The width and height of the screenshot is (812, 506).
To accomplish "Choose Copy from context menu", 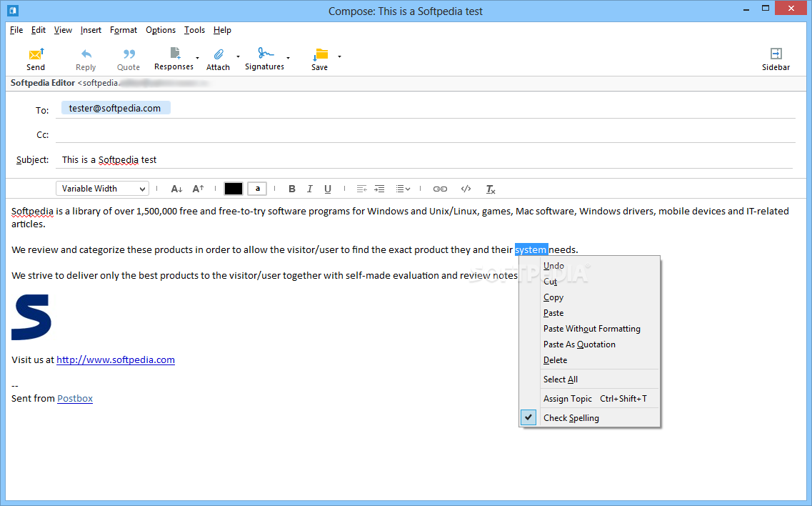I will (x=590, y=297).
